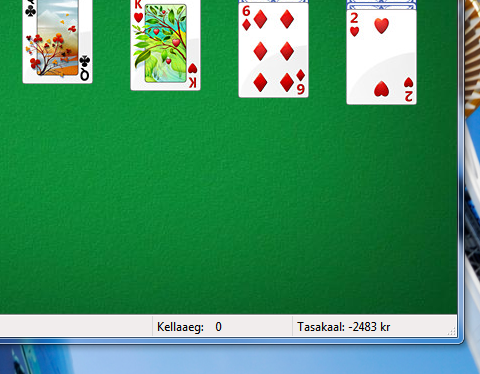Click the large bottom heart pip on the Two of Hearts
The width and height of the screenshot is (480, 374).
[381, 89]
